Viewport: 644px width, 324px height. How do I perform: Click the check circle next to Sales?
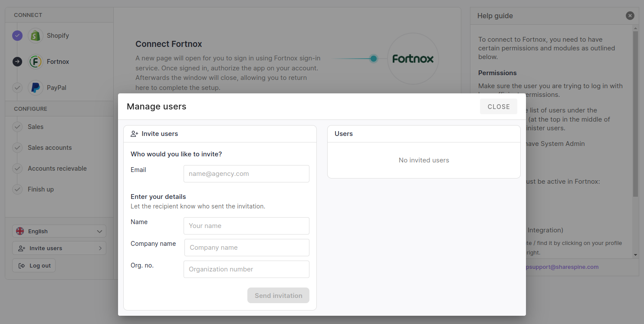point(17,127)
